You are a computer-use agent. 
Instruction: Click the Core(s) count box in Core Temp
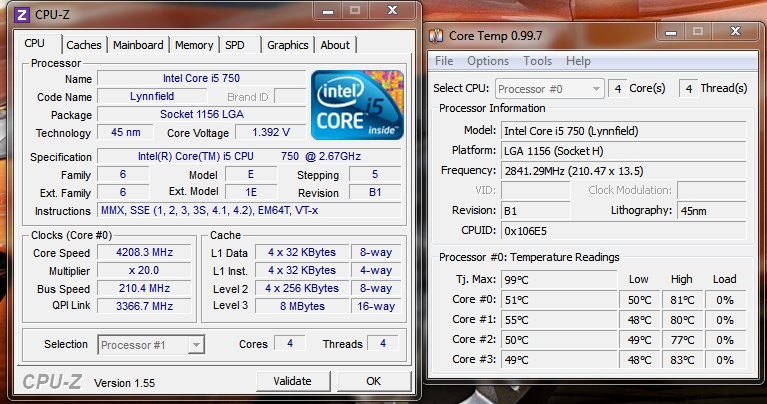tap(618, 89)
